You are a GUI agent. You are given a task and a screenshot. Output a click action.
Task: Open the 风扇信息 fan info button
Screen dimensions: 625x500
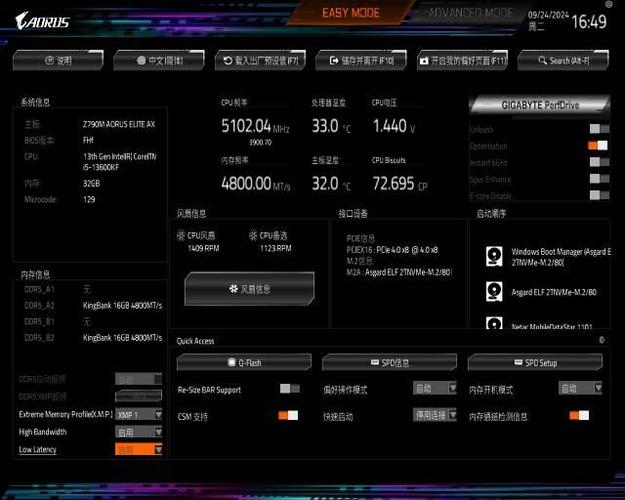pyautogui.click(x=250, y=289)
